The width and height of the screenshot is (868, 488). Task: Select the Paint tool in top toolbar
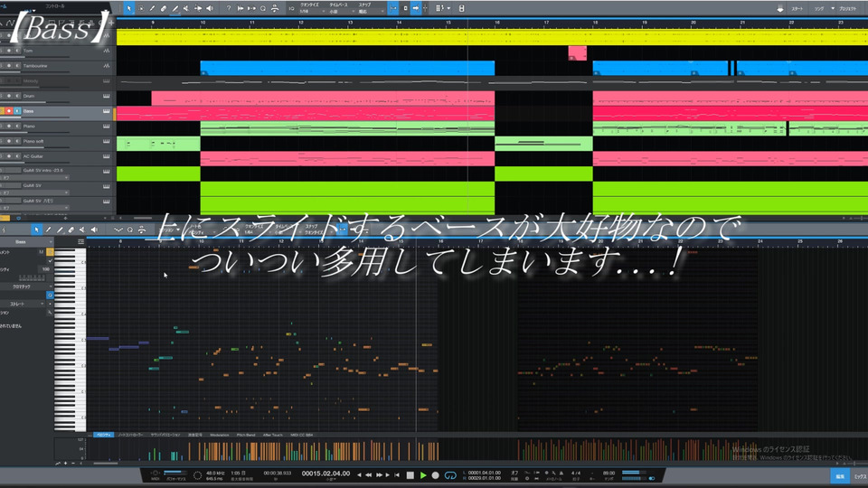pyautogui.click(x=175, y=8)
